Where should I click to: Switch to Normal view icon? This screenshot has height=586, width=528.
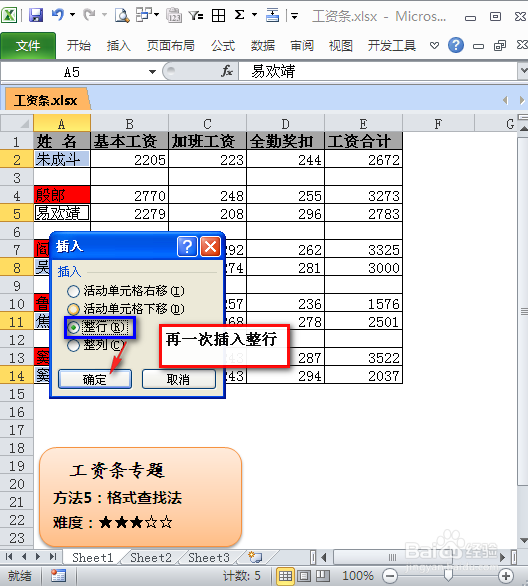pos(285,576)
